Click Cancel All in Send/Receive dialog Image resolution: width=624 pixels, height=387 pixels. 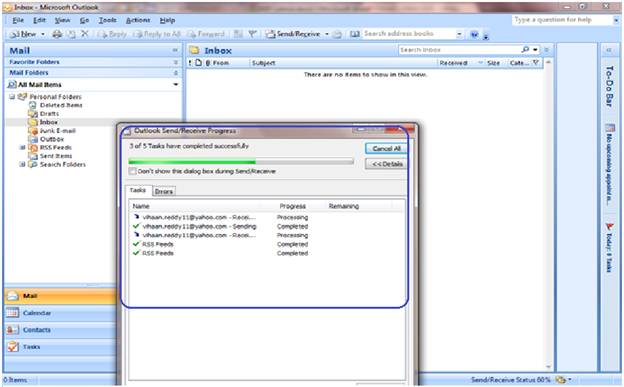tap(386, 149)
